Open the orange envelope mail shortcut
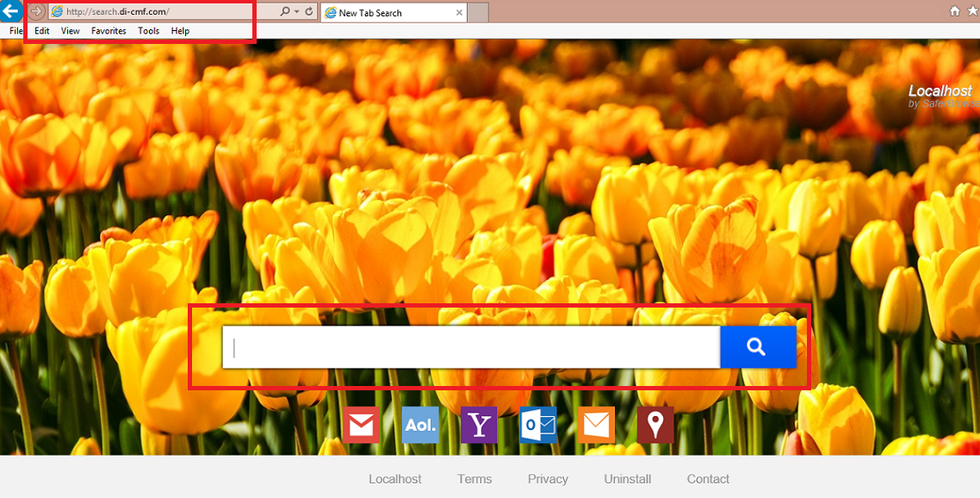Viewport: 980px width, 498px height. (x=596, y=426)
